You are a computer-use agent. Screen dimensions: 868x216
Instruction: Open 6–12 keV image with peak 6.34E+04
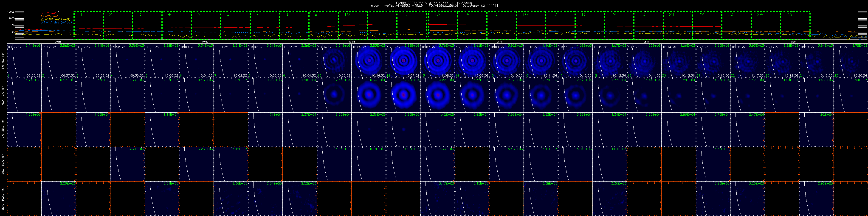click(369, 95)
